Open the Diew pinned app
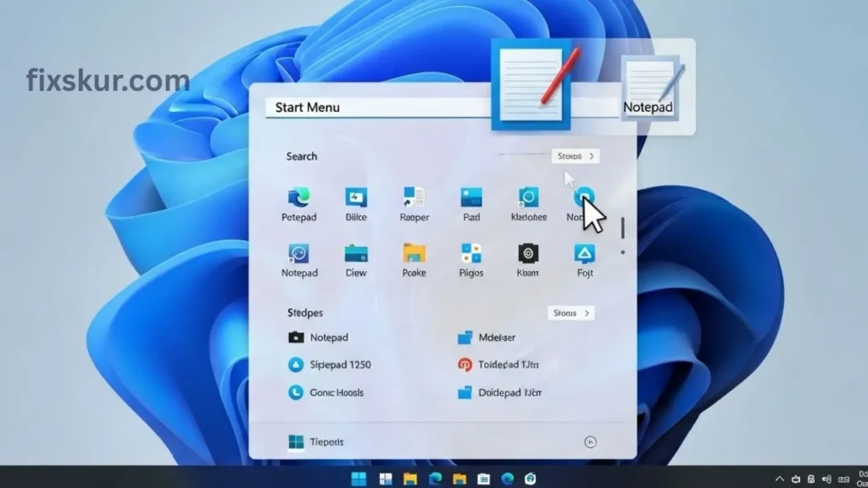868x488 pixels. (x=356, y=260)
